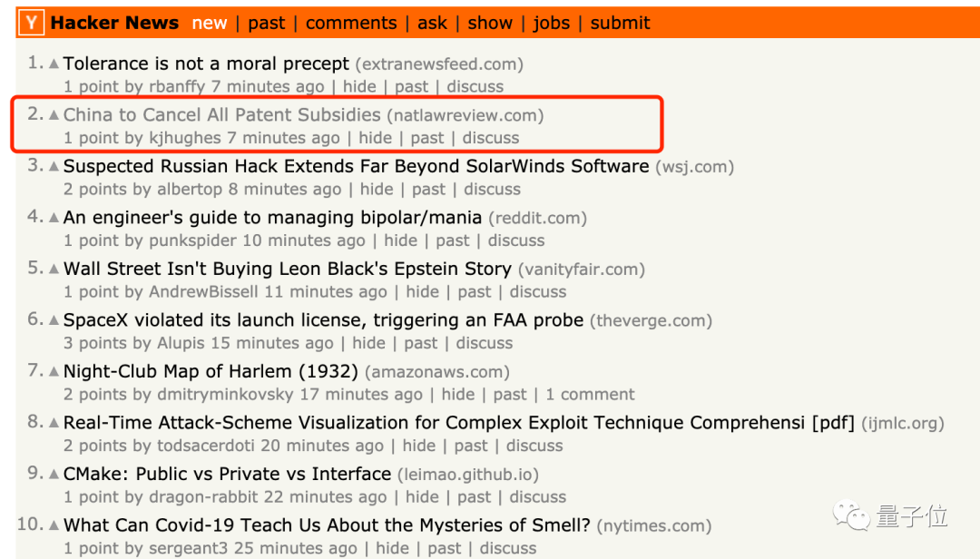
Task: Open the 'comments' section in header
Action: [350, 23]
